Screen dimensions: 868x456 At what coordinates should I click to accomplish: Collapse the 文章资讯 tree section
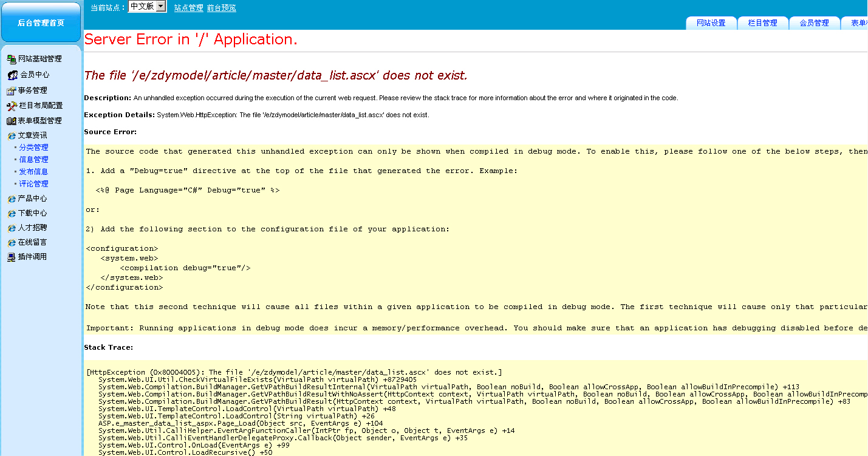click(32, 135)
